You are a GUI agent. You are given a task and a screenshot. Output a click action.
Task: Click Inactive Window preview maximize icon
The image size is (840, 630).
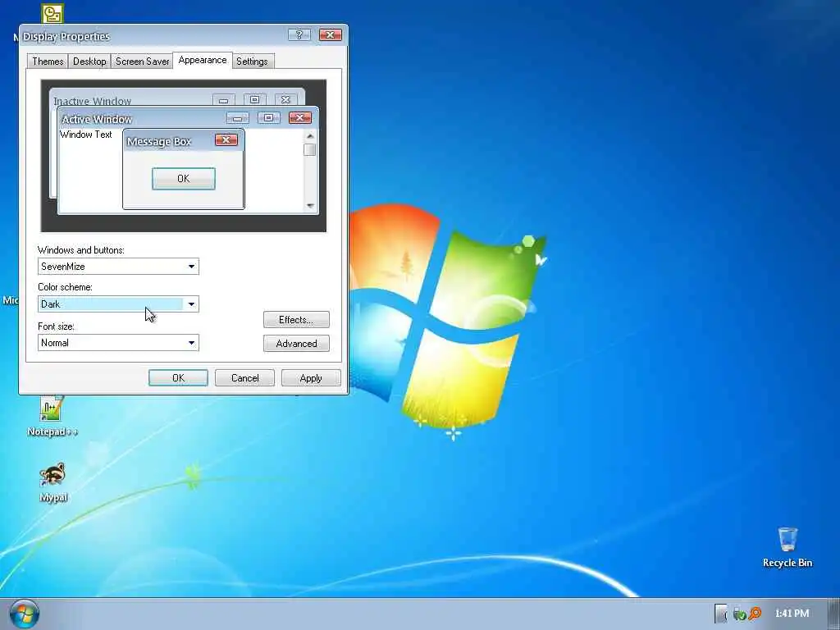pos(254,99)
